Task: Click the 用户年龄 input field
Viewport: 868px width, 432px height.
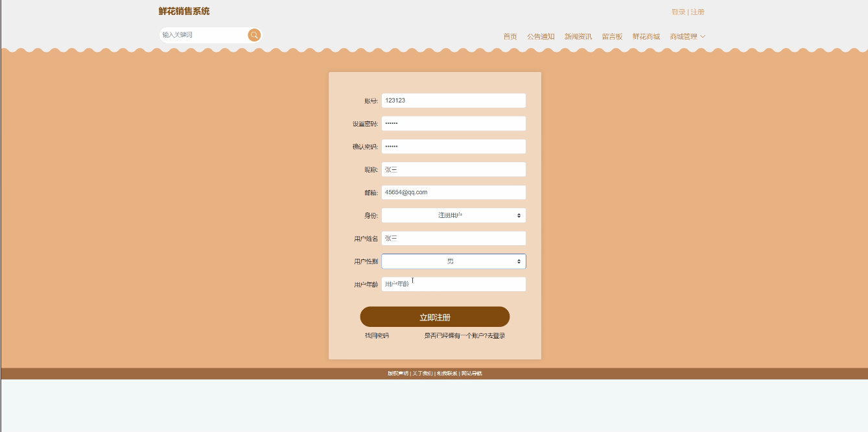Action: tap(454, 284)
